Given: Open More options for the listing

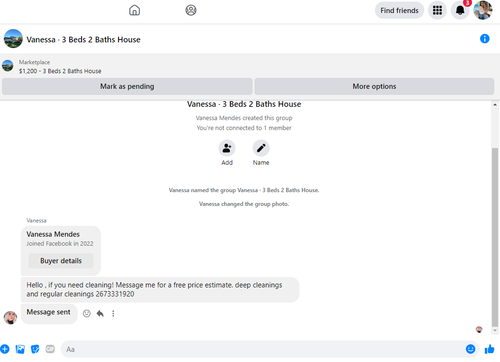Looking at the screenshot, I should coord(374,86).
